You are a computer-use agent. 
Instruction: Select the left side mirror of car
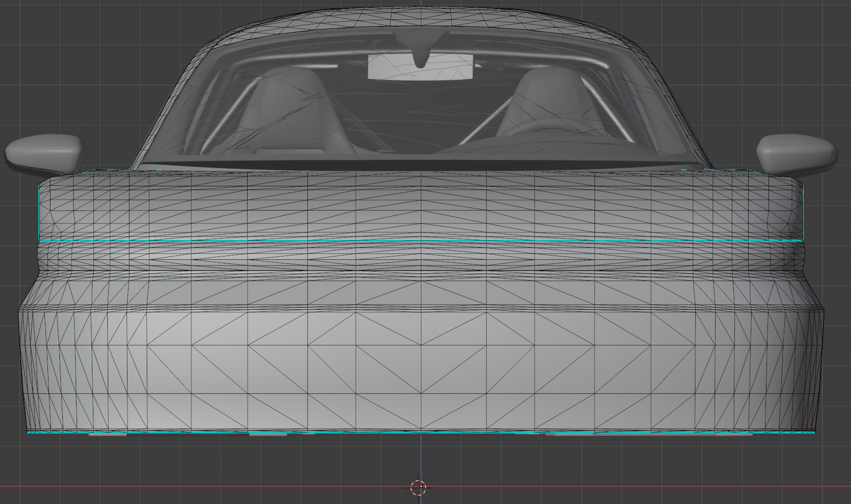click(x=45, y=154)
